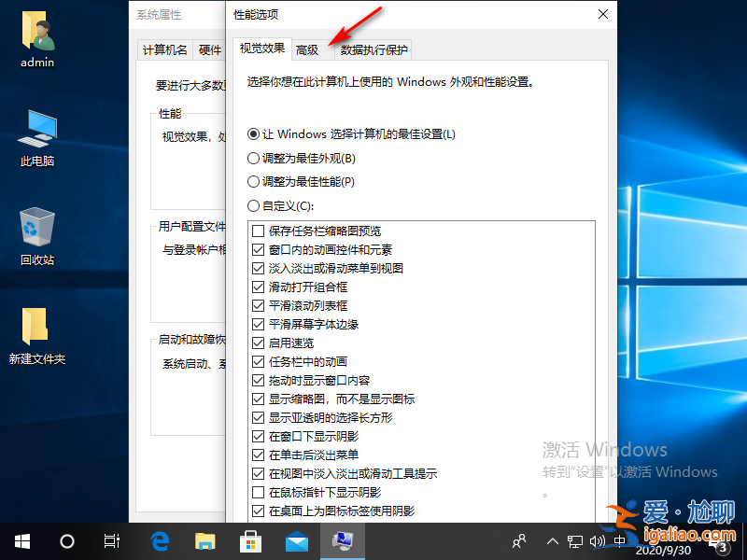
Task: Launch Microsoft Edge from the taskbar
Action: tap(159, 540)
